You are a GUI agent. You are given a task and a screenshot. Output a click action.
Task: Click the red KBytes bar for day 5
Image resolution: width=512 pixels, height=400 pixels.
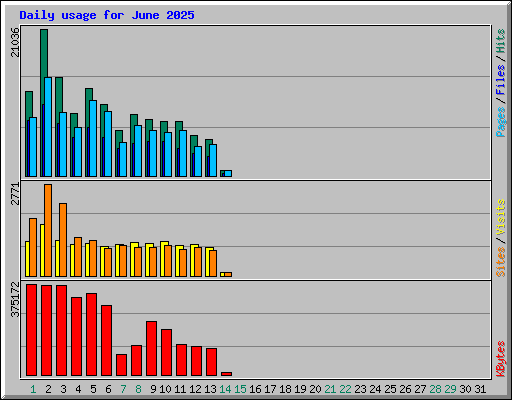[x=91, y=335]
